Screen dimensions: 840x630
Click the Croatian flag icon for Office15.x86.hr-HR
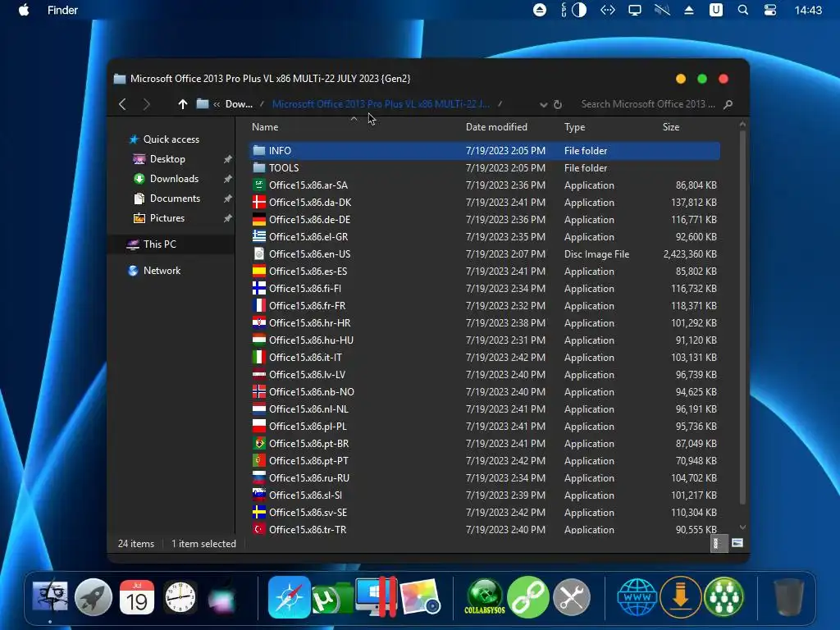pos(259,322)
